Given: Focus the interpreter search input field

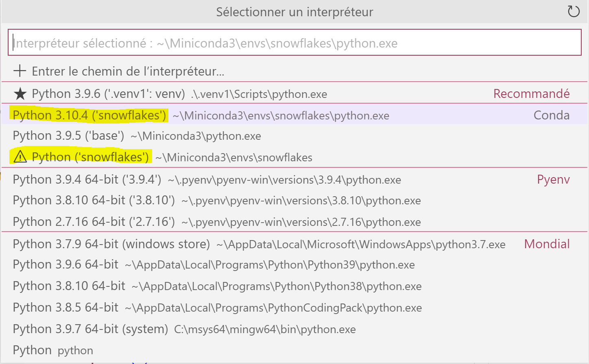Looking at the screenshot, I should [x=294, y=43].
